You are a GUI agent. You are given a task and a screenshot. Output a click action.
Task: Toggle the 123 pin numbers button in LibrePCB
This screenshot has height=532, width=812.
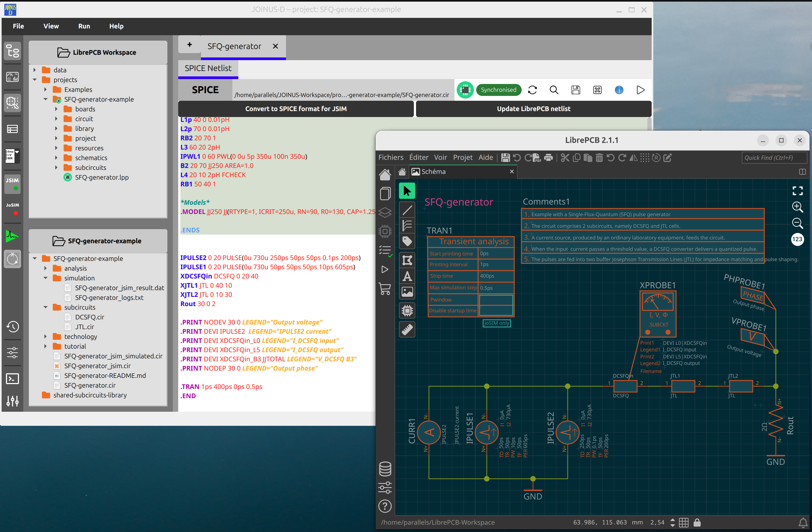pyautogui.click(x=797, y=239)
